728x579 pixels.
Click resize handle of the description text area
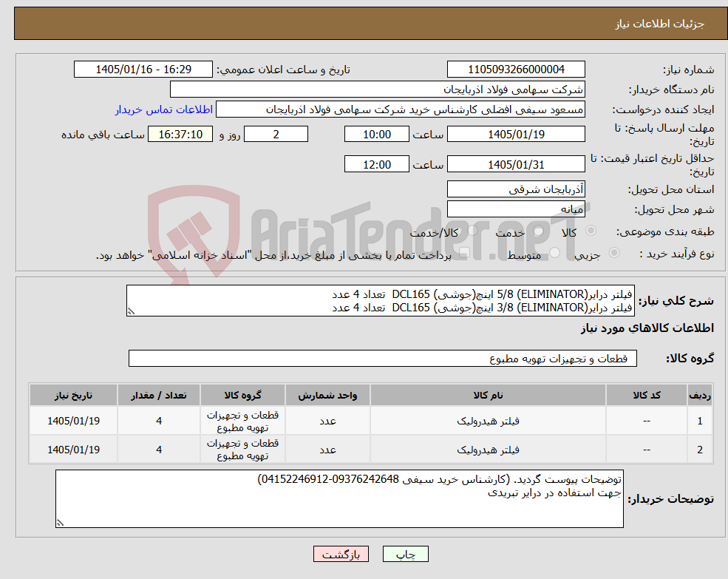tap(132, 311)
